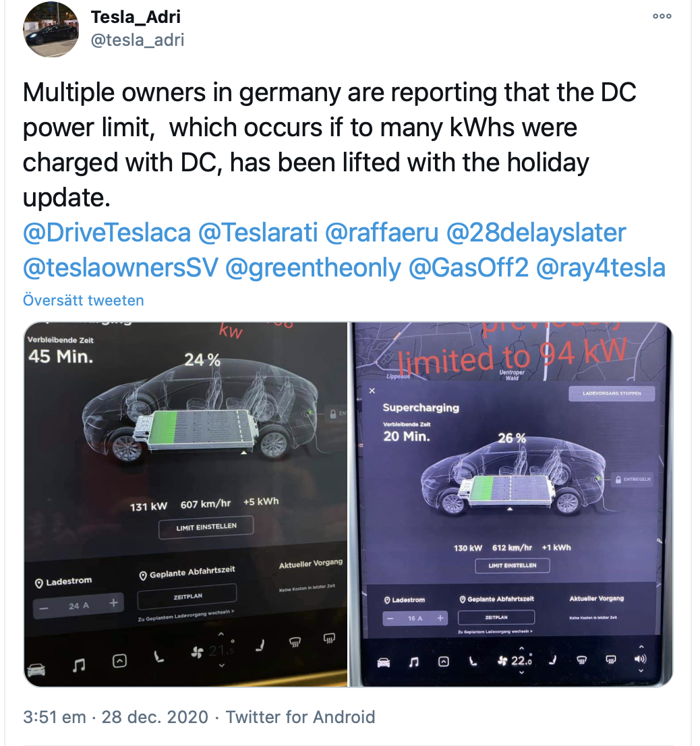Tap volume speaker icon in right photo
This screenshot has width=700, height=746.
pos(640,659)
